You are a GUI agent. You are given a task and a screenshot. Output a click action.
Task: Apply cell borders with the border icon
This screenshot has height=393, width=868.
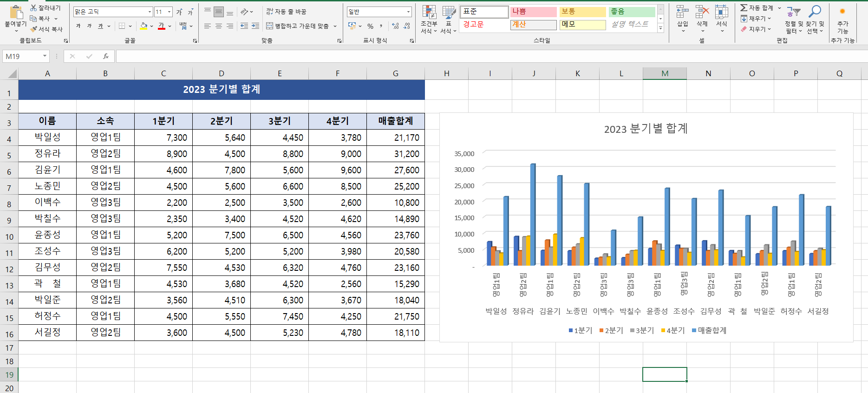[x=122, y=26]
